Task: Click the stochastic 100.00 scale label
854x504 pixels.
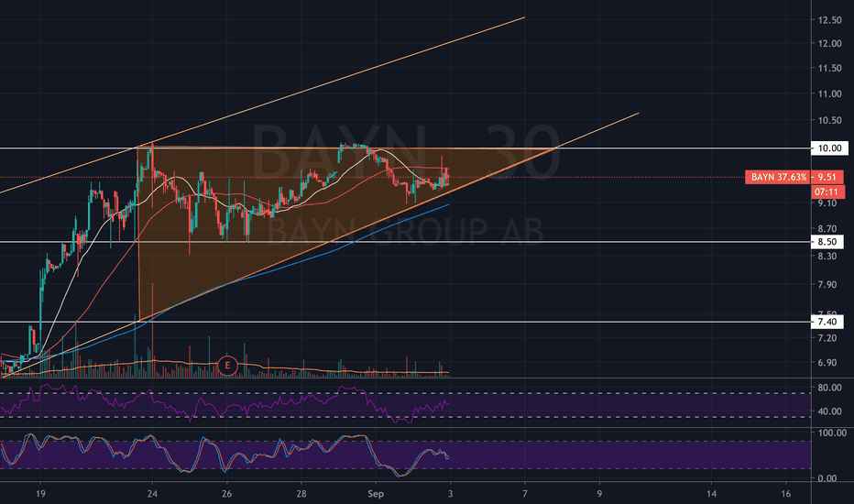Action: pos(831,433)
